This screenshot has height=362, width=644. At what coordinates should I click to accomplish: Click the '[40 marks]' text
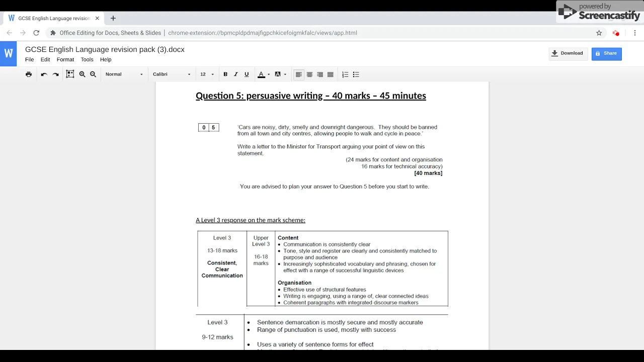click(x=428, y=173)
